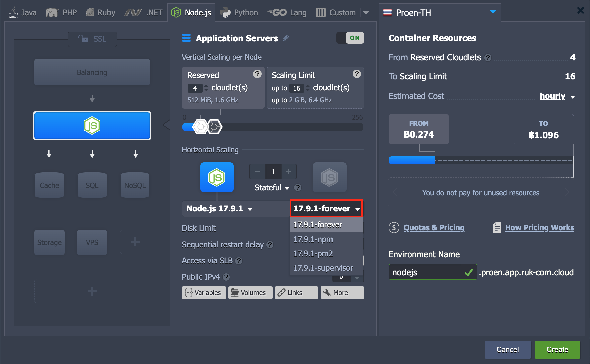Select the Ruby tab
The image size is (590, 364).
tap(100, 13)
